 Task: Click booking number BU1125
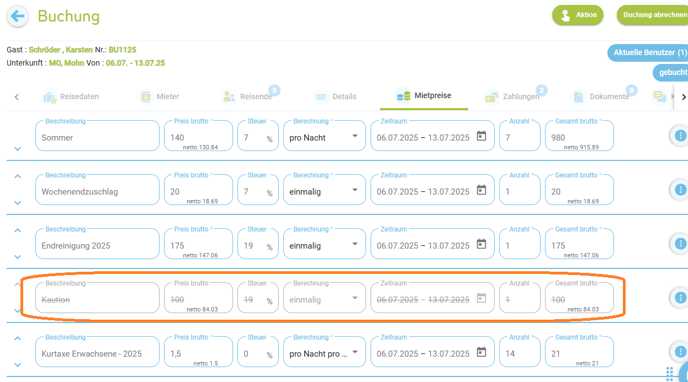(122, 50)
